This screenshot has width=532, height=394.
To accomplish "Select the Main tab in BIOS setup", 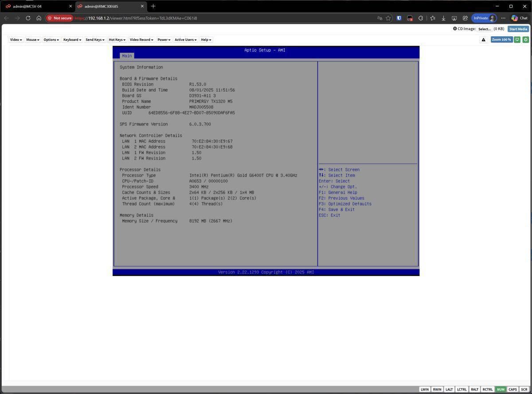I will tap(127, 55).
